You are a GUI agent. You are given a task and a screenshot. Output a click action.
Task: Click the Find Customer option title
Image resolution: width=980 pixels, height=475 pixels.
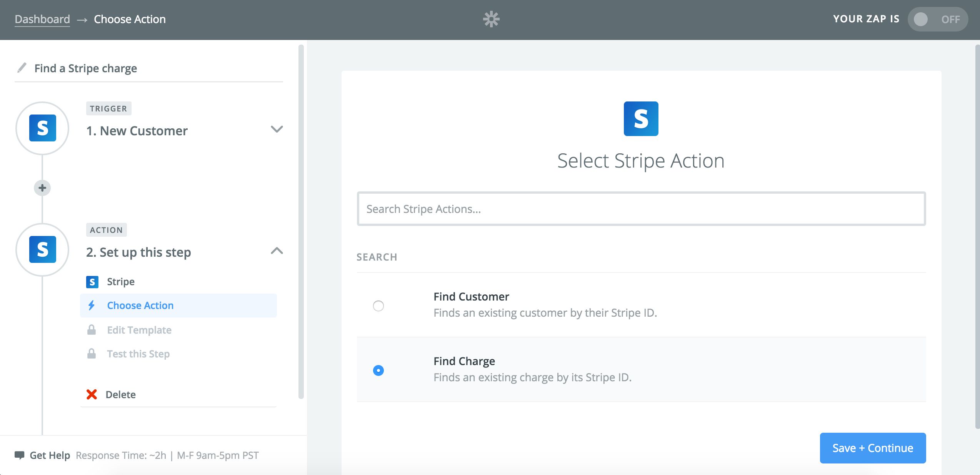(471, 297)
